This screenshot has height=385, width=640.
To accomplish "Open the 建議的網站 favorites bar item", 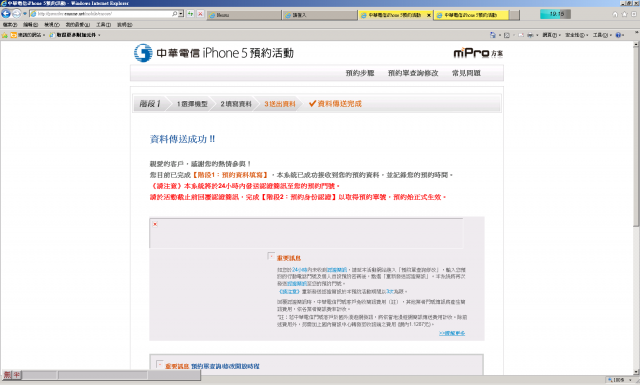I will [x=28, y=35].
